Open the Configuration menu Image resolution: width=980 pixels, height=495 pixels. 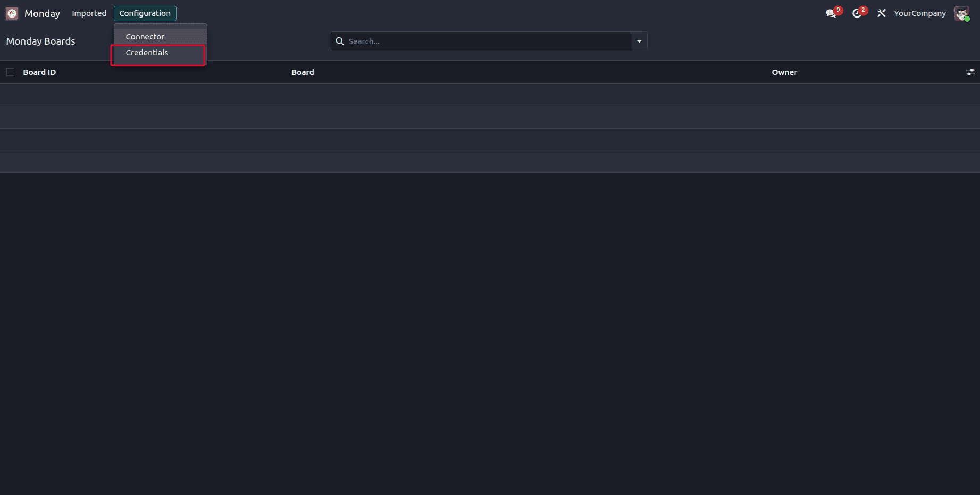[145, 13]
